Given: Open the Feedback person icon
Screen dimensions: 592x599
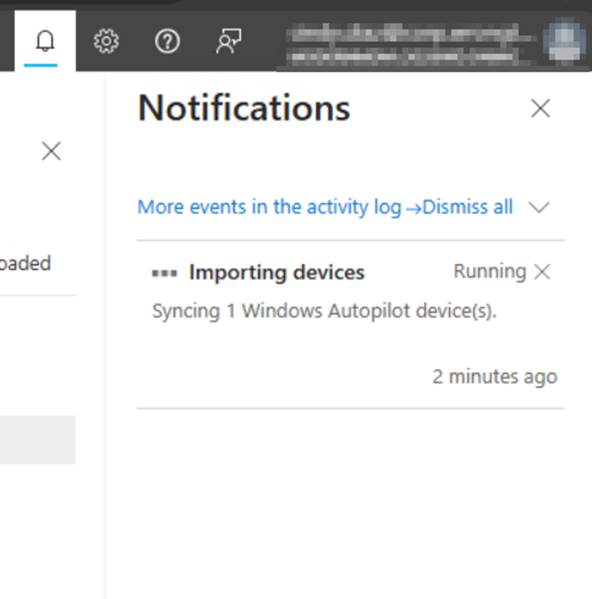Looking at the screenshot, I should pyautogui.click(x=228, y=41).
